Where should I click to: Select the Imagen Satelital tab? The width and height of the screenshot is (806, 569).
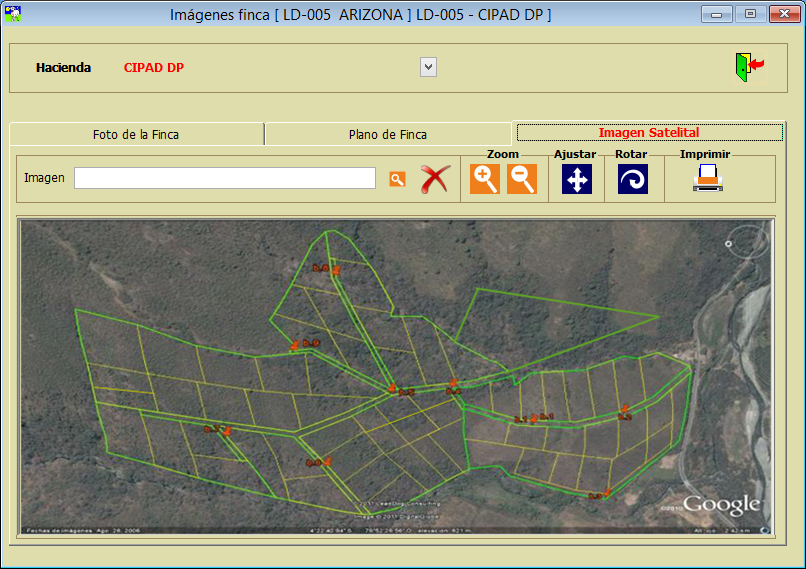click(648, 132)
